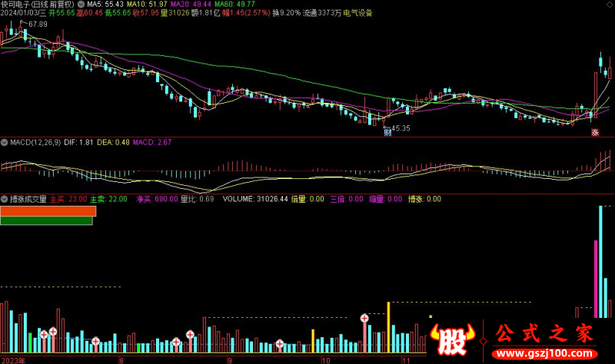Click the MA60: 49.77 label
615x364 pixels.
(234, 5)
